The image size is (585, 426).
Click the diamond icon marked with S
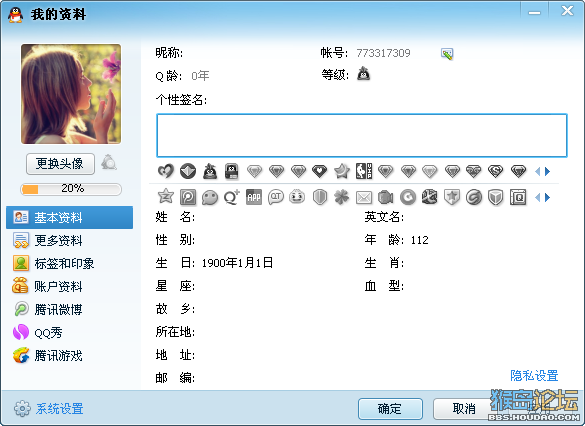point(496,171)
